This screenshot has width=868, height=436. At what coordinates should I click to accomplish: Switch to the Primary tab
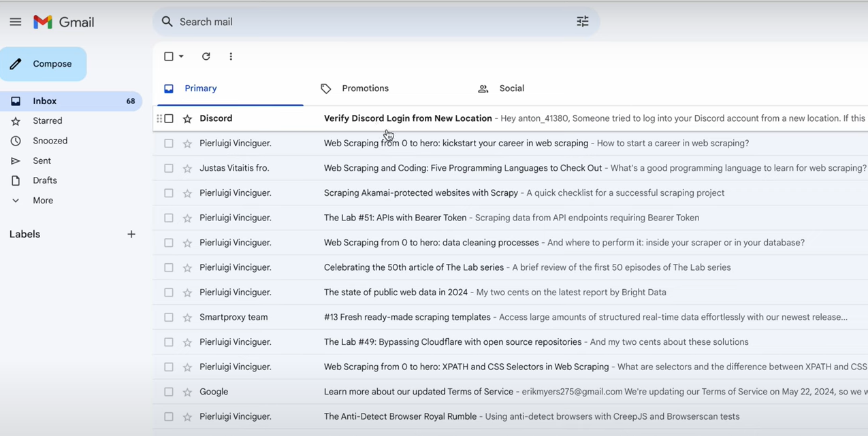(230, 88)
